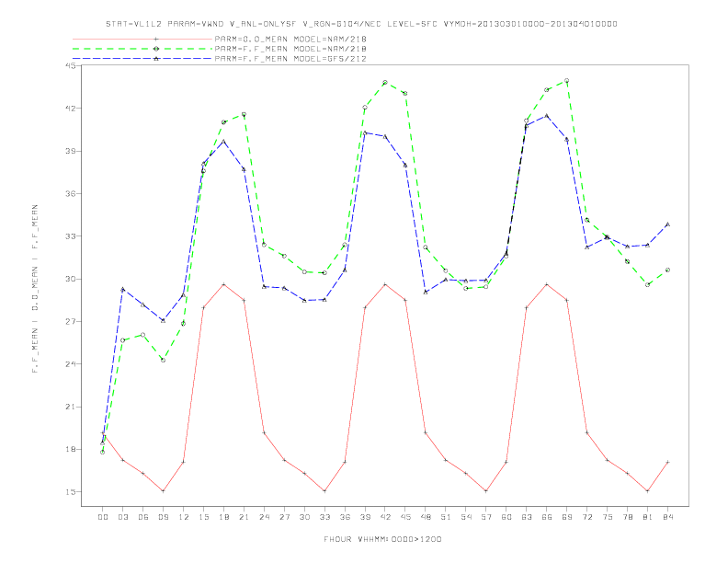The image size is (728, 563).
Task: Click the x-axis label FHOUR VHHMM: 0000>1200
Action: coord(382,539)
